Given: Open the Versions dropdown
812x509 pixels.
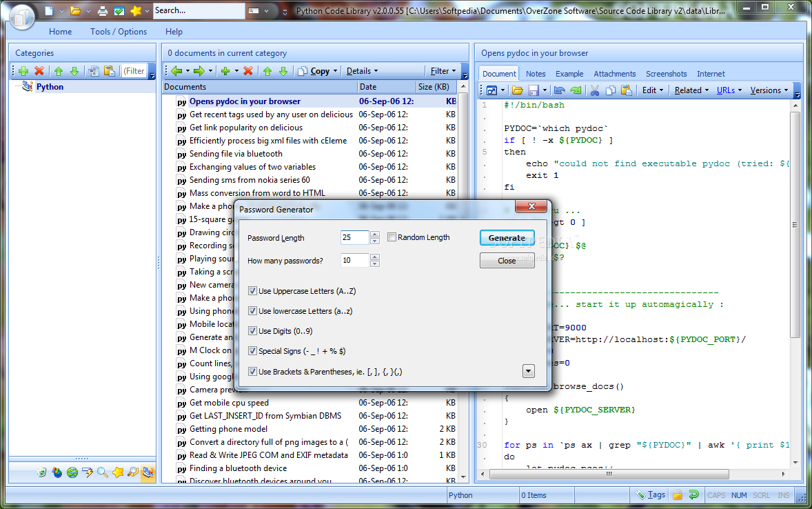Looking at the screenshot, I should (769, 90).
